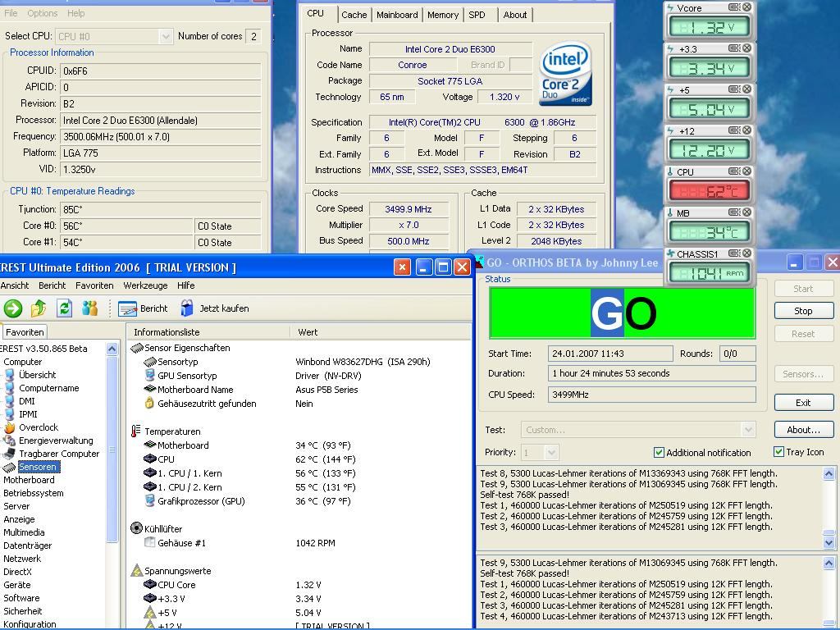The height and width of the screenshot is (630, 840).
Task: Open the Priority dropdown in Orthos
Action: point(551,453)
